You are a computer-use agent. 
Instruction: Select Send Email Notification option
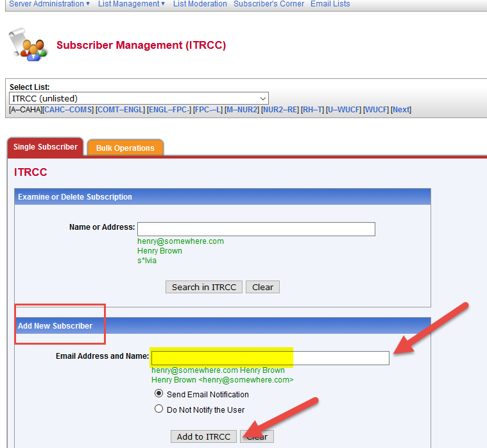pyautogui.click(x=158, y=393)
